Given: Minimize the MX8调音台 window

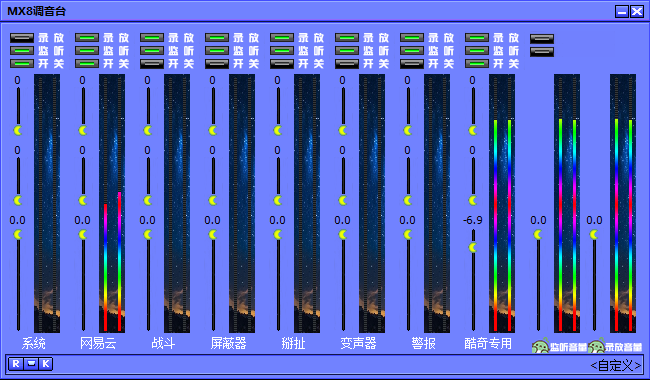Looking at the screenshot, I should [622, 12].
